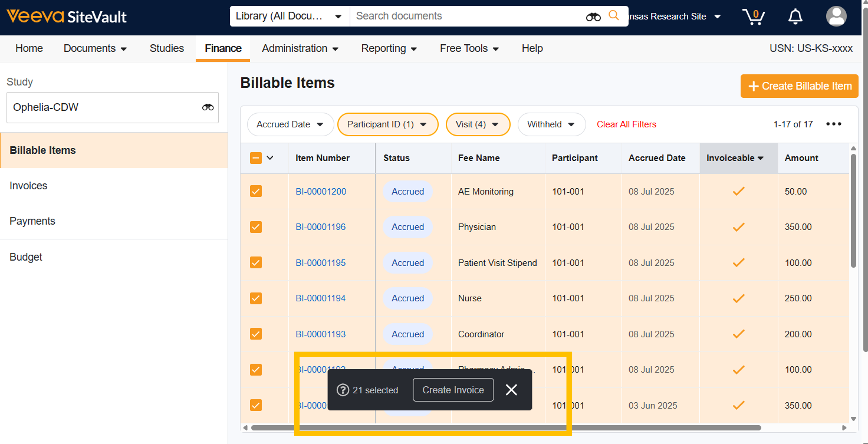Click the help question mark icon
Image resolution: width=868 pixels, height=444 pixels.
click(x=343, y=390)
